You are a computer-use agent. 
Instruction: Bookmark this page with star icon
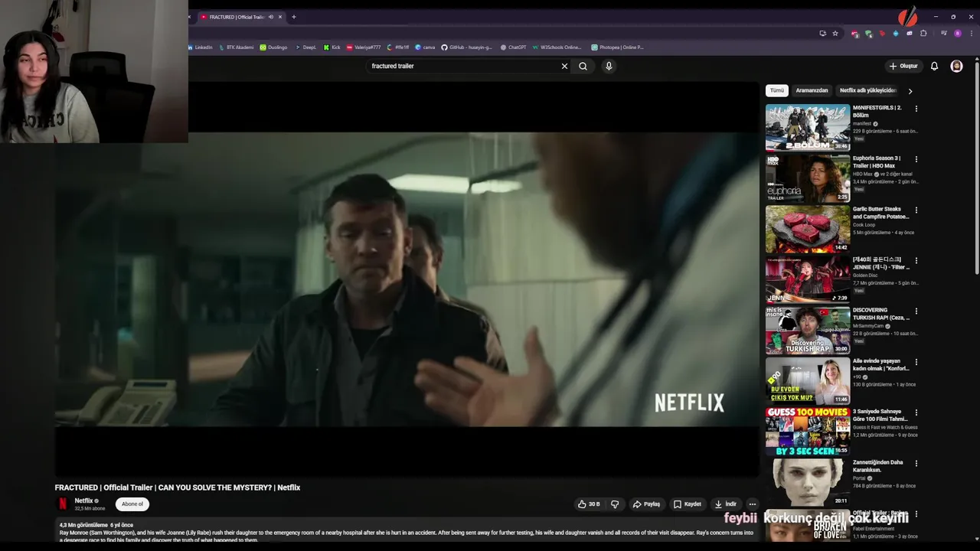pos(835,34)
